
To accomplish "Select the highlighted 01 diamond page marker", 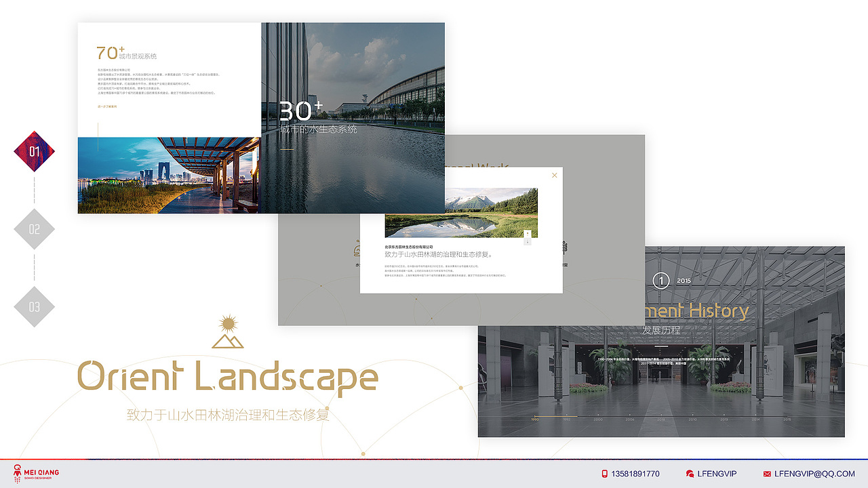I will (35, 151).
